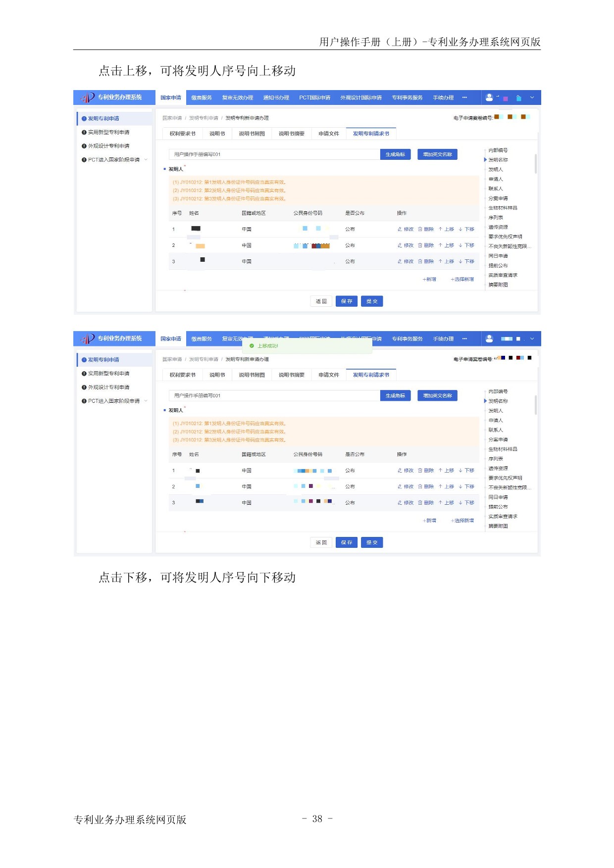Click 上移 up arrow for row 3 in upper screenshot

[x=440, y=261]
